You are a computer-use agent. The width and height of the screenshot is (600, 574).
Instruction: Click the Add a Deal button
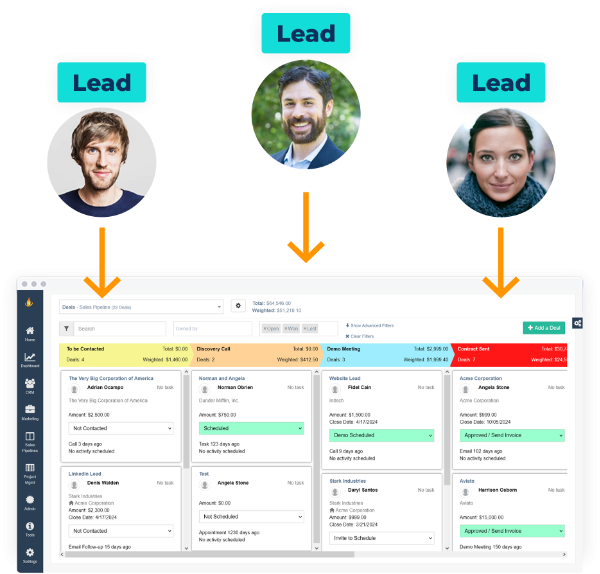coord(543,328)
